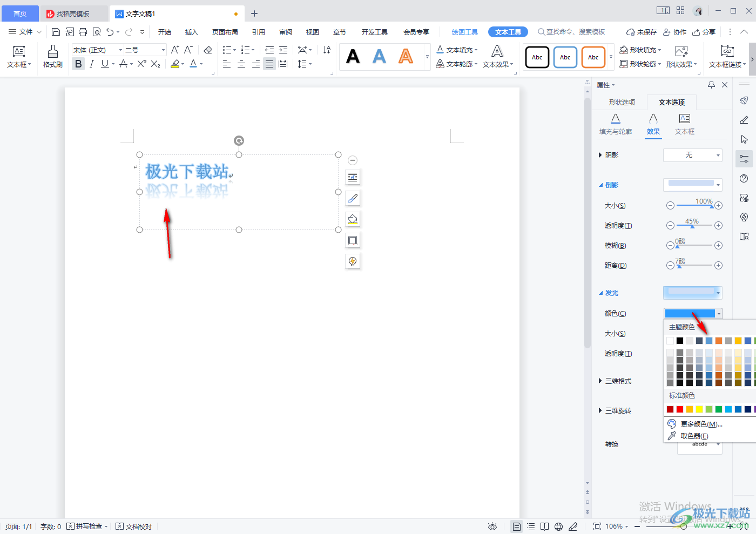
Task: Decrease font size with A- icon
Action: [x=188, y=50]
